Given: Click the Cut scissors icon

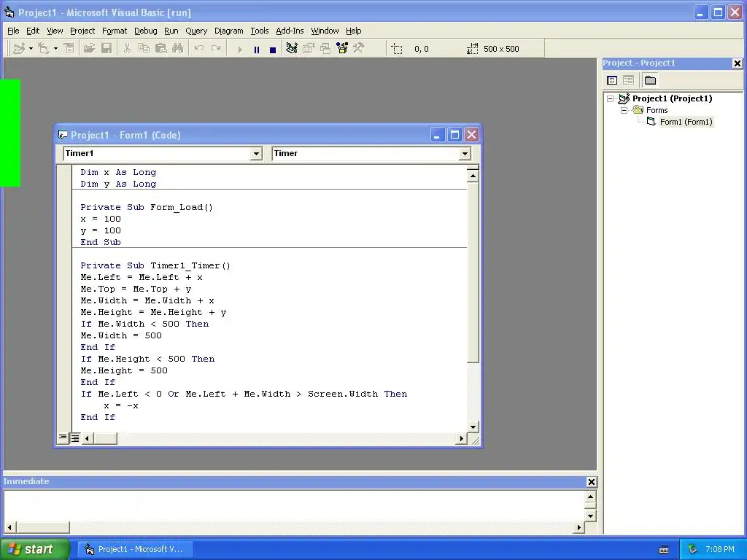Looking at the screenshot, I should point(127,49).
